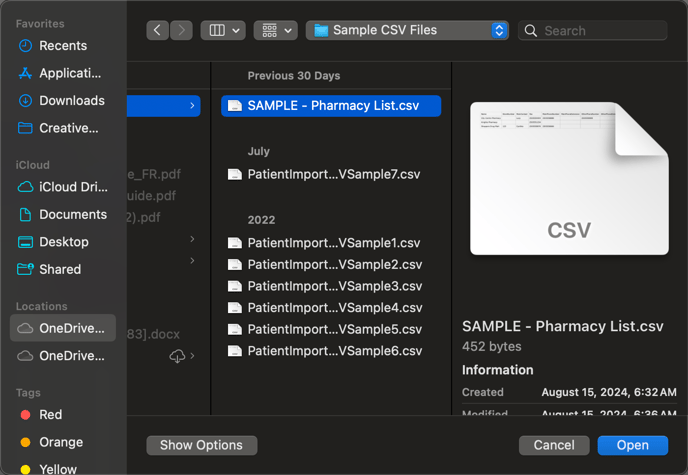Image resolution: width=688 pixels, height=475 pixels.
Task: Select the Red tag
Action: pos(50,415)
